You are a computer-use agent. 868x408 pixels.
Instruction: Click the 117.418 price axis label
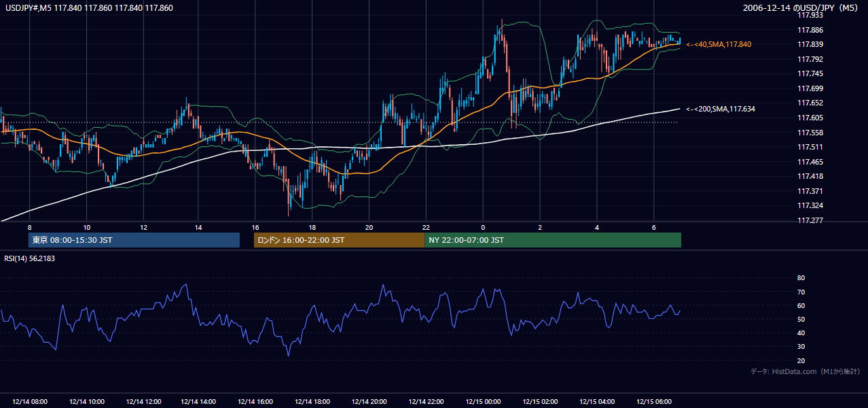[810, 176]
